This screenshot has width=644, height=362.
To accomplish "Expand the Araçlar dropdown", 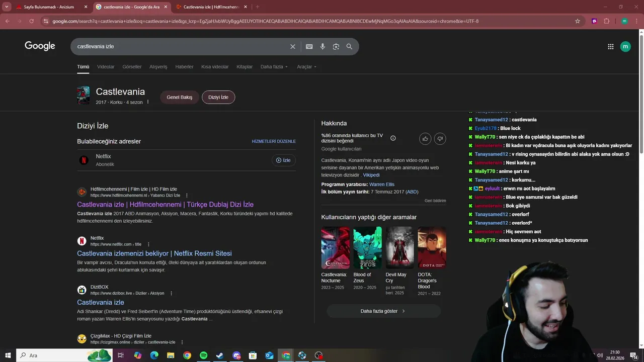I will coord(307,67).
